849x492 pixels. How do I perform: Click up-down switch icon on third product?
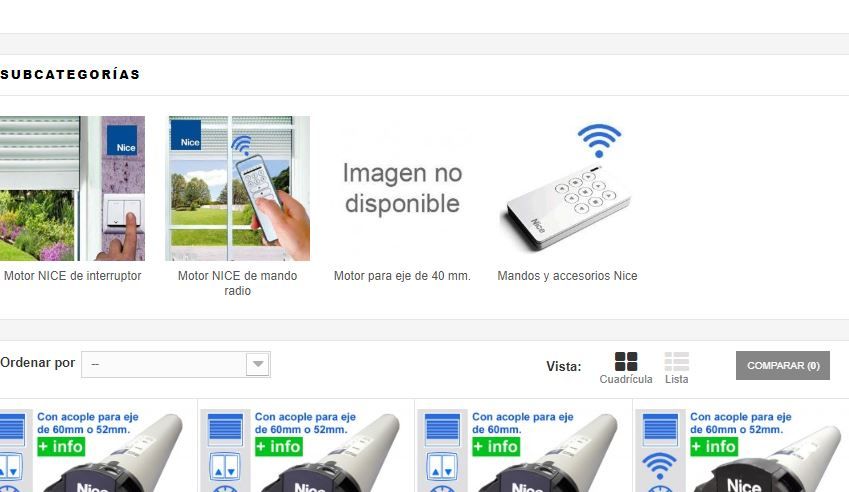point(442,467)
